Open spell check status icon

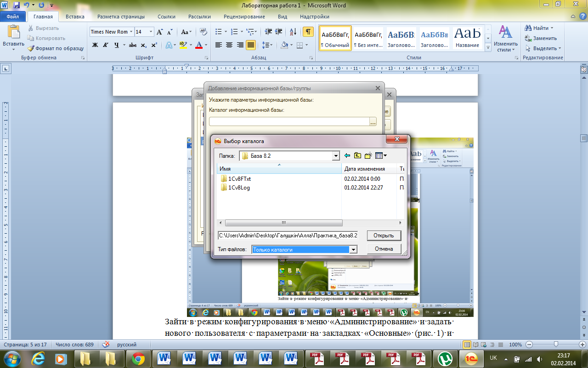106,345
